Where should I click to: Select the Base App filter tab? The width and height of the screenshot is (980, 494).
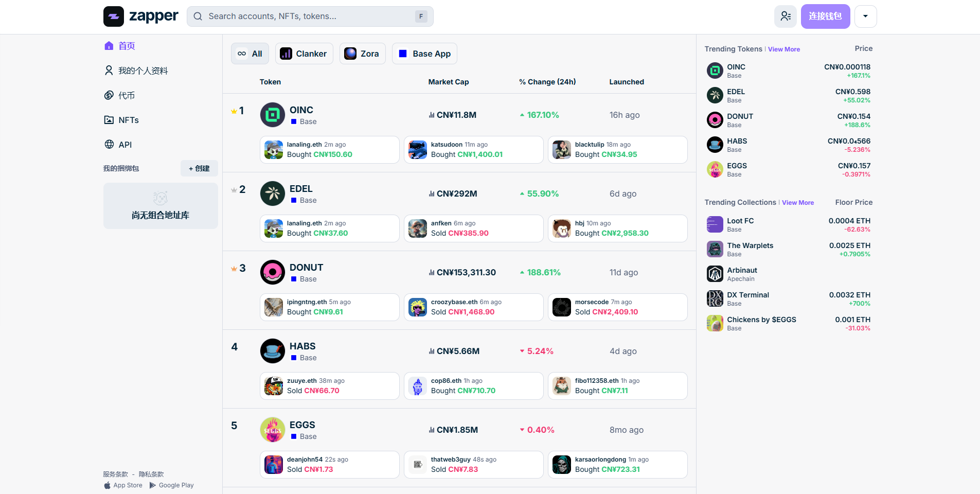tap(424, 54)
